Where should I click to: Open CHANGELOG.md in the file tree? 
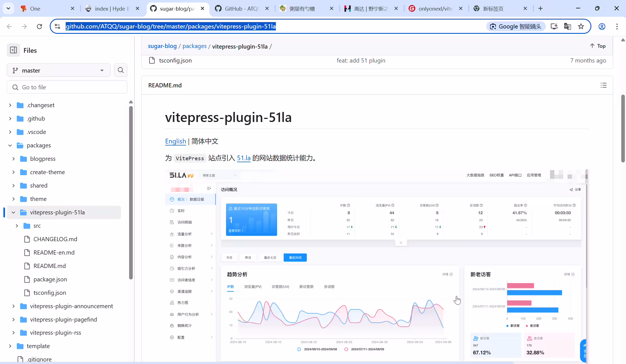55,239
